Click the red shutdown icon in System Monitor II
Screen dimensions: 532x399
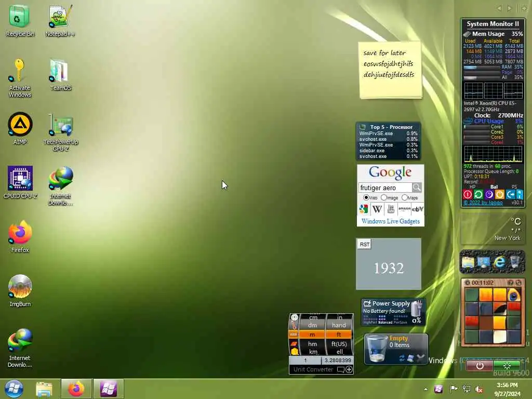pos(468,194)
